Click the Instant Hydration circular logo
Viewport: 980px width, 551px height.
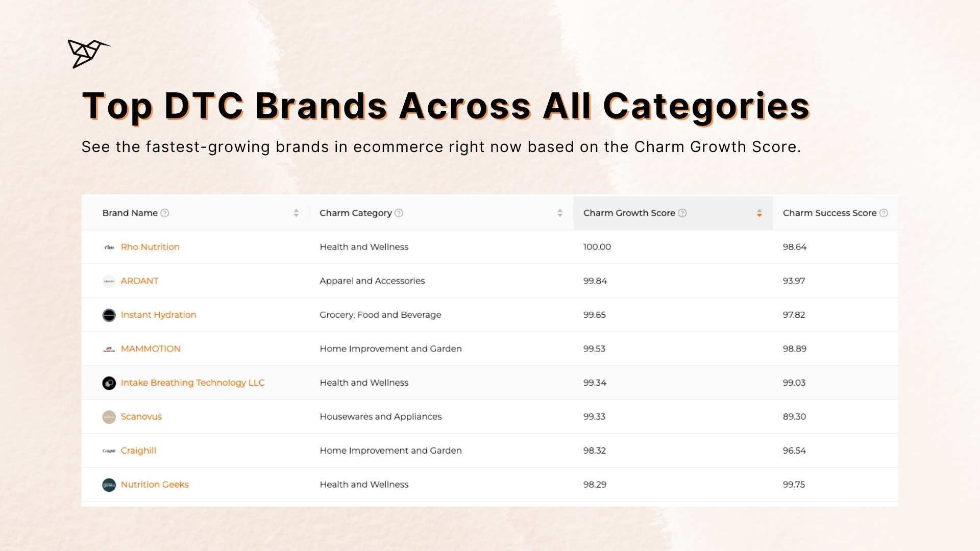tap(109, 315)
